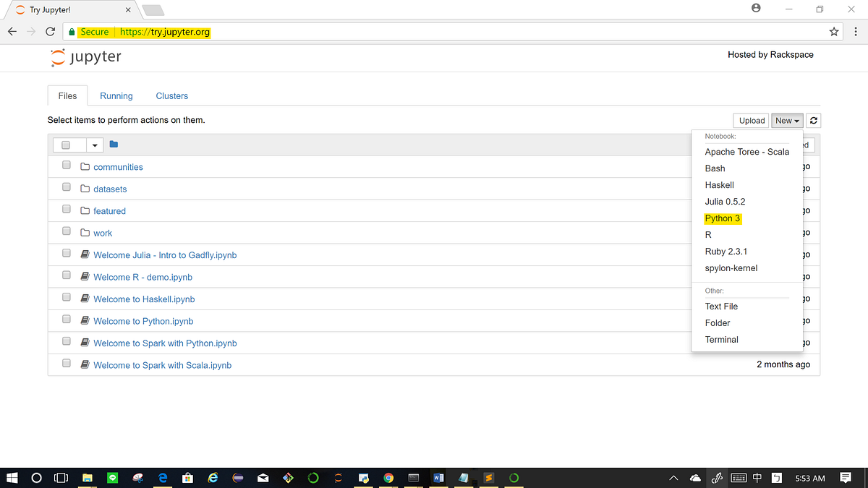This screenshot has height=488, width=868.
Task: Expand the system tray hidden icons chevron
Action: (673, 478)
